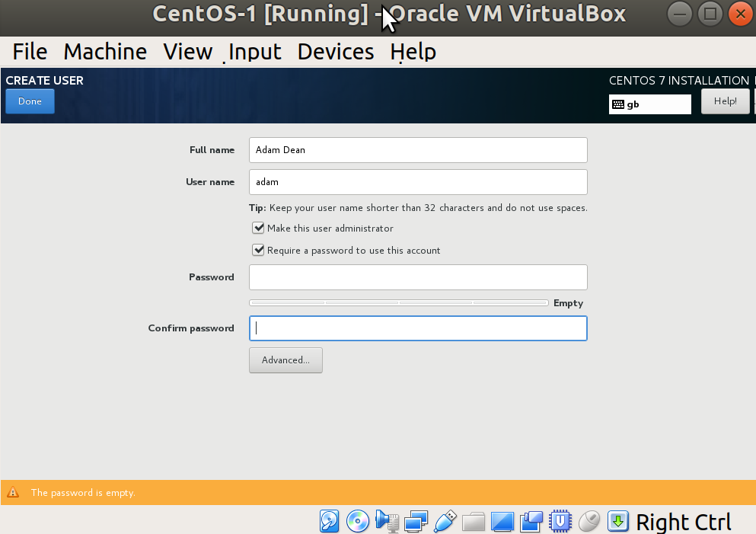Open the optical disc drive icon
This screenshot has width=756, height=534.
point(358,522)
